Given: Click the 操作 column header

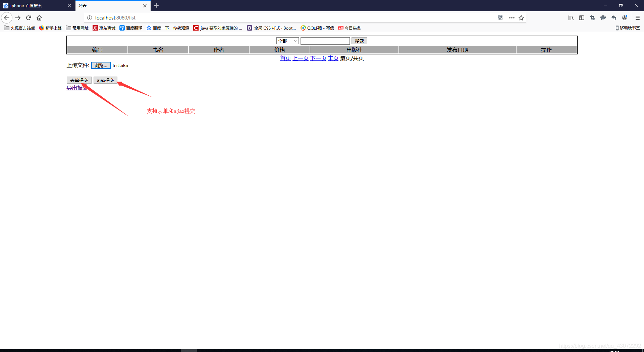Looking at the screenshot, I should click(546, 50).
